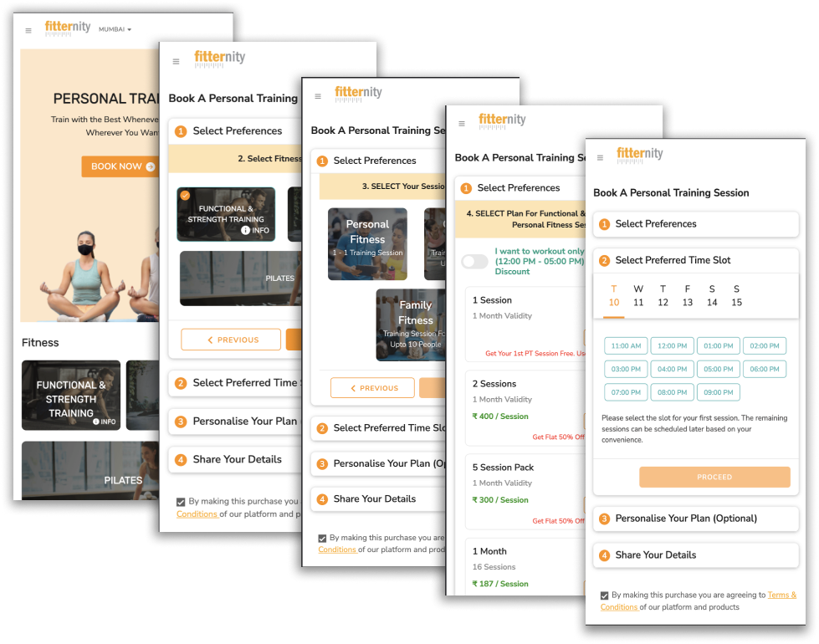819x644 pixels.
Task: Choose the 2 Sessions plan card
Action: tap(525, 408)
